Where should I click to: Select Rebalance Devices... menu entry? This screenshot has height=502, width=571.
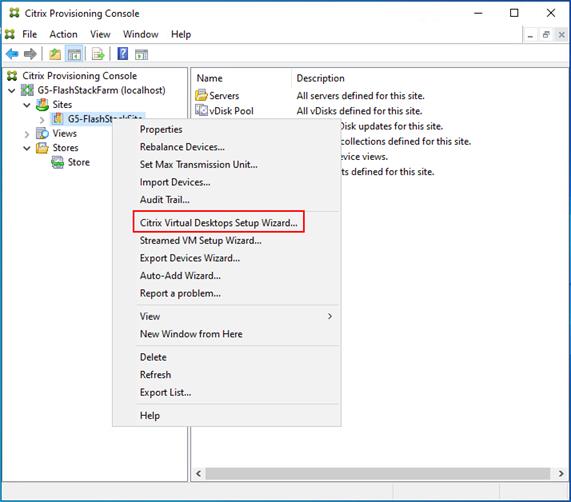(227, 147)
